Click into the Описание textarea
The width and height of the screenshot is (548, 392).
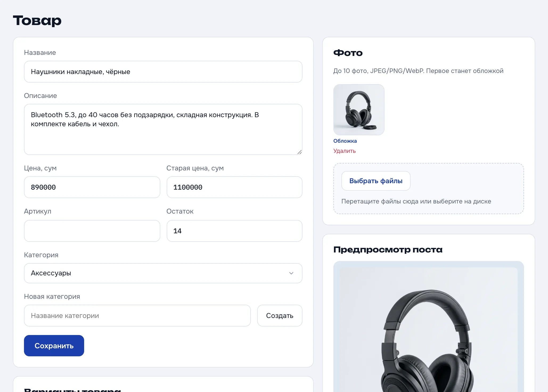coord(163,129)
